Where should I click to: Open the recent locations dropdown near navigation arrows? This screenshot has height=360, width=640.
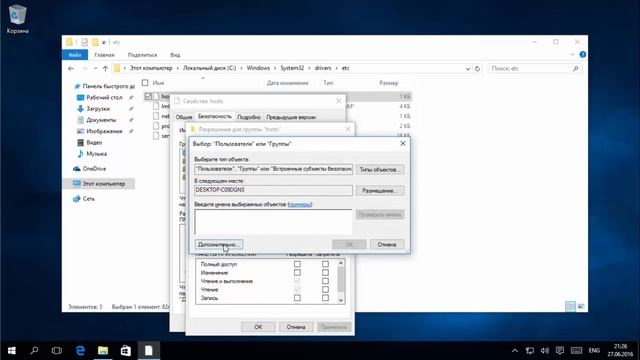click(95, 69)
